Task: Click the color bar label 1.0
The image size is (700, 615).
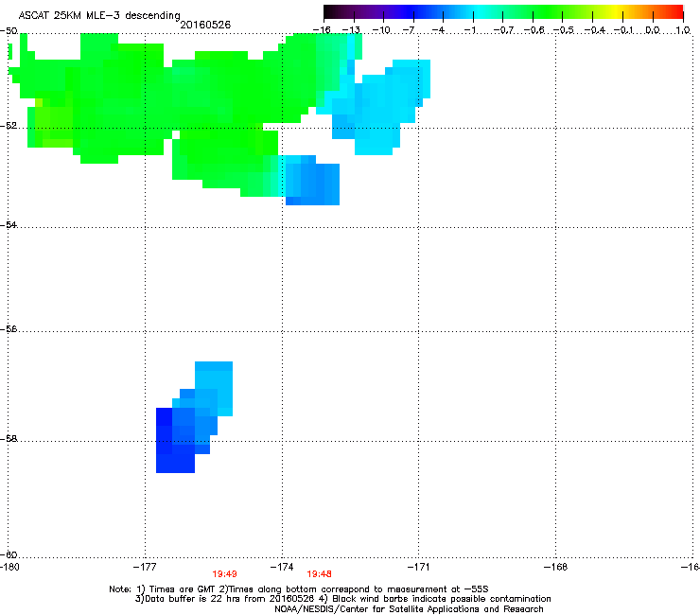Action: point(683,30)
